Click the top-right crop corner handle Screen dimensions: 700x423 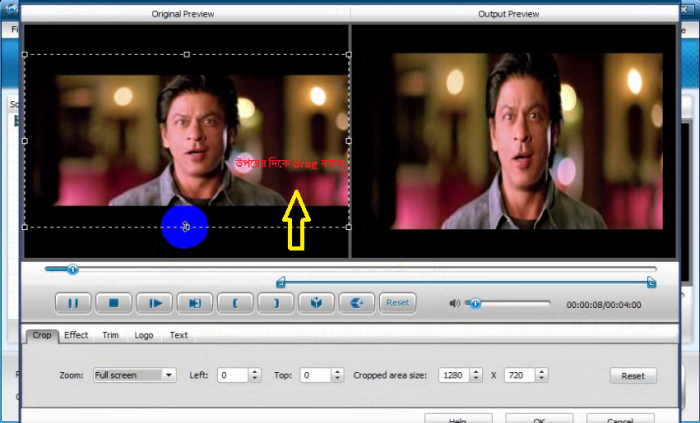tap(349, 54)
